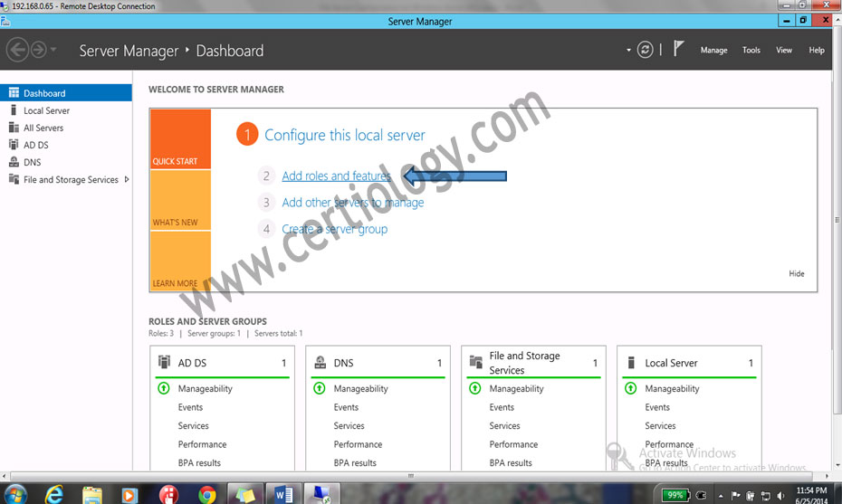Click the back navigation arrow

[17, 50]
